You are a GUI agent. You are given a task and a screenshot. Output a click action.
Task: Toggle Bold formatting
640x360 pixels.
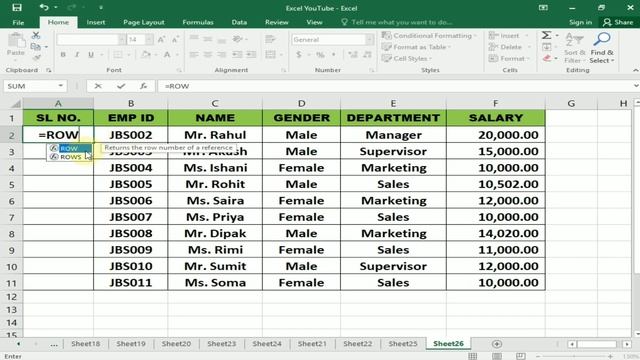click(x=63, y=54)
